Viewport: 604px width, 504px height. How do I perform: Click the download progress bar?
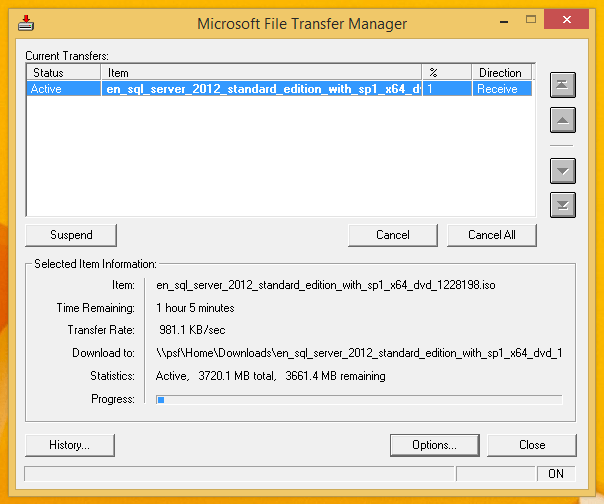359,400
